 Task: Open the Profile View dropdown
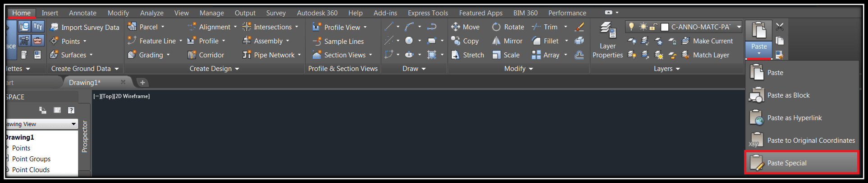[339, 27]
